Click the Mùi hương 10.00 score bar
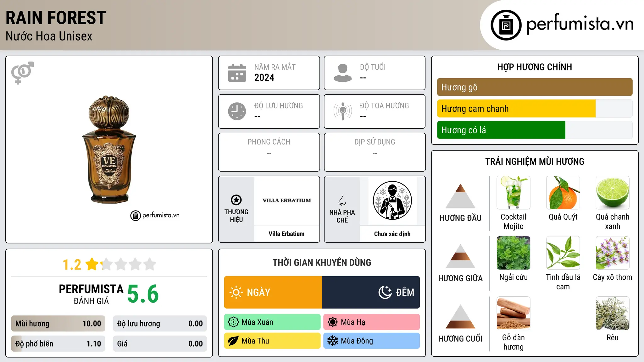The height and width of the screenshot is (362, 644). point(58,324)
